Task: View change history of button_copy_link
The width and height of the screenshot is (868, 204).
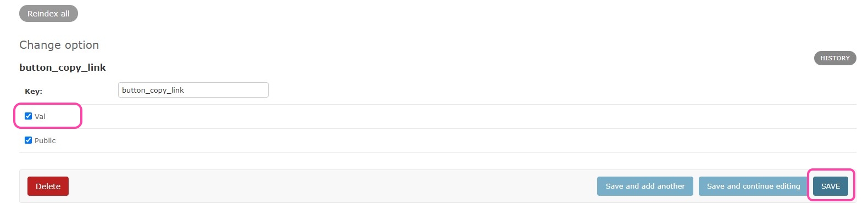Action: tap(834, 58)
